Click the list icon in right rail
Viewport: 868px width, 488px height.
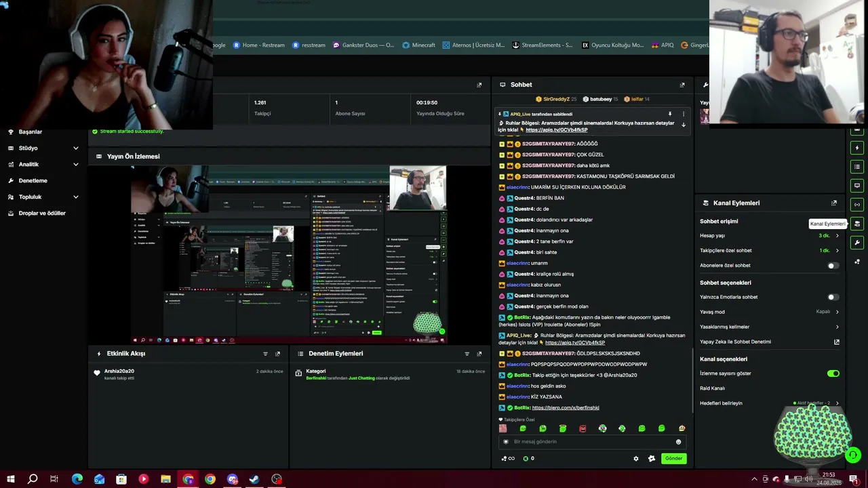(857, 167)
